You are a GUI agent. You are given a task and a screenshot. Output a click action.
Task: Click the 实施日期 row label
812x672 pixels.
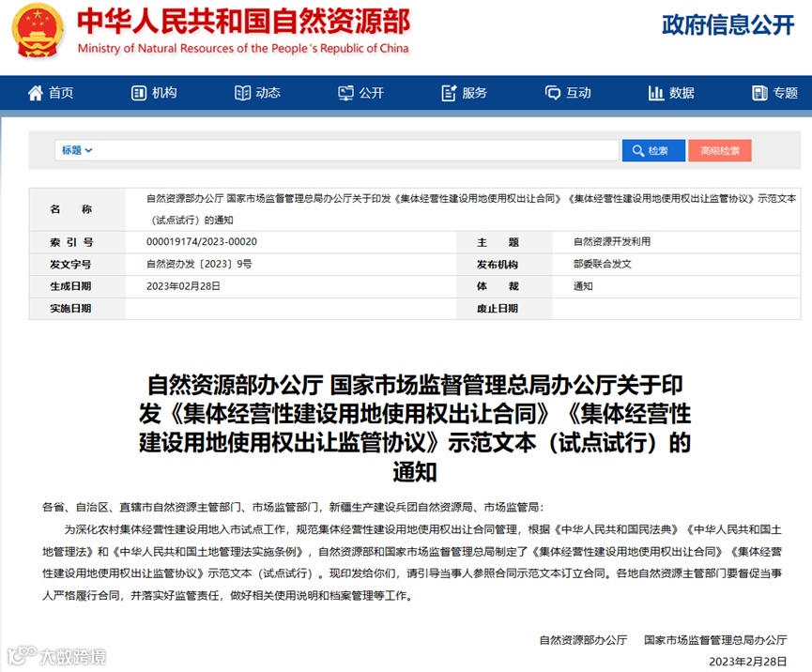tap(70, 309)
